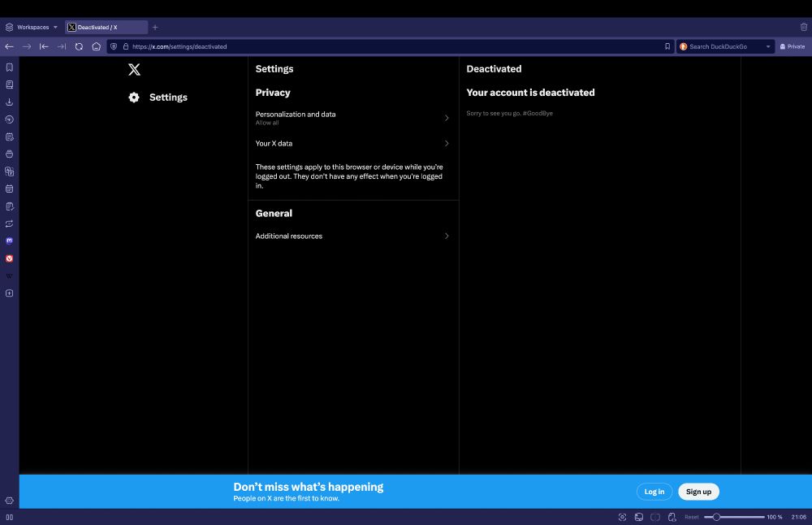Screen dimensions: 812x525
Task: Open Settings in X left navigation
Action: 158,98
